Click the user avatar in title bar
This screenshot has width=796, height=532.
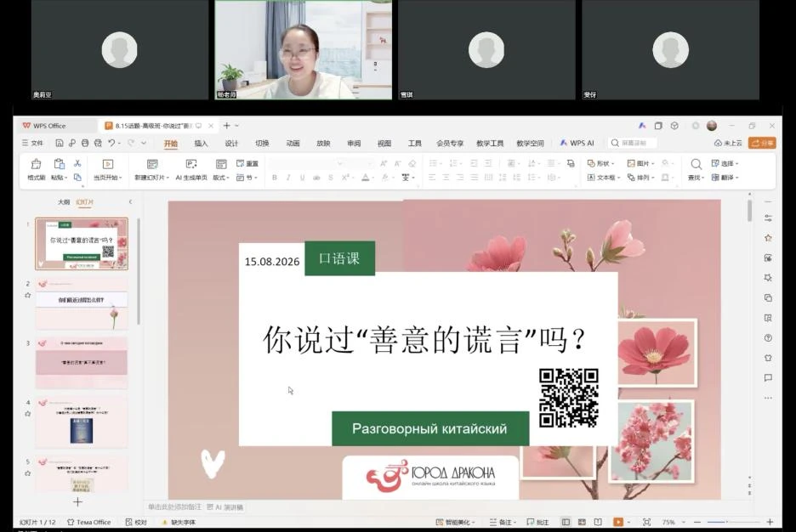[712, 126]
